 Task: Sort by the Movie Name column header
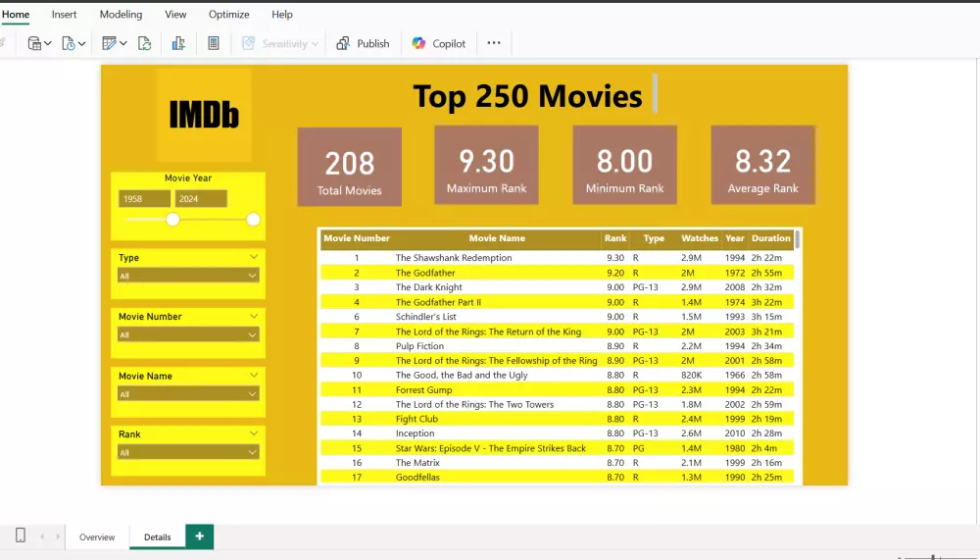pos(497,238)
